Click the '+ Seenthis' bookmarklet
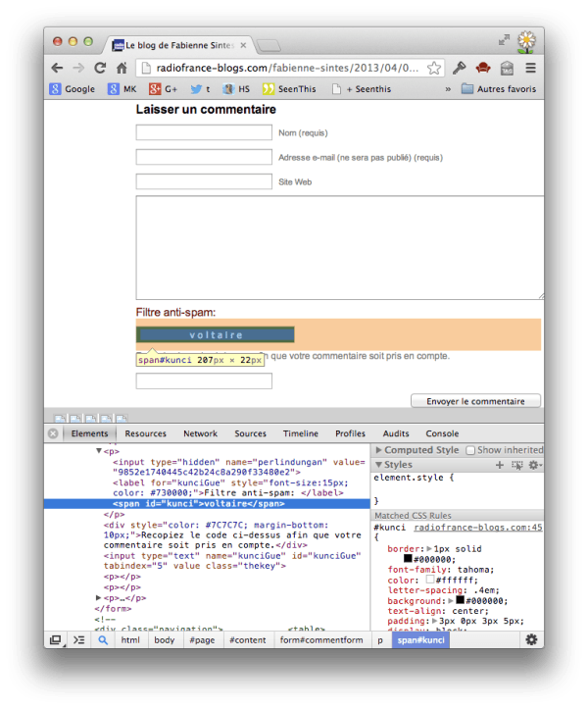 [x=362, y=89]
